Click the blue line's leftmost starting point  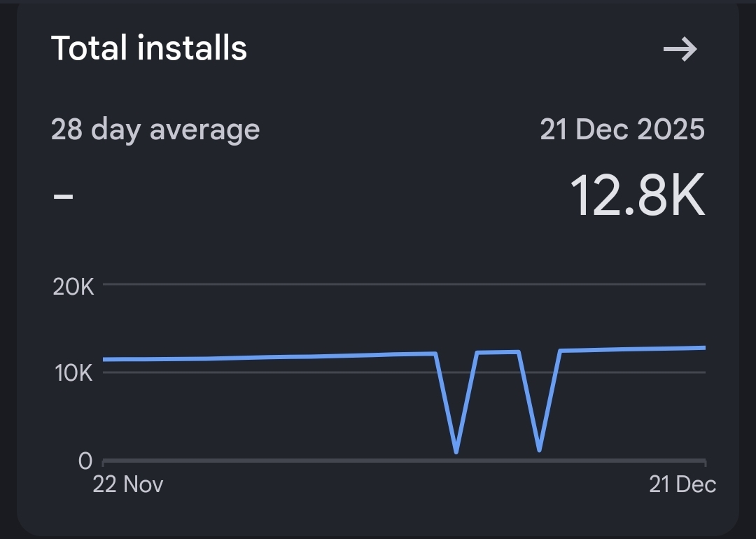104,359
